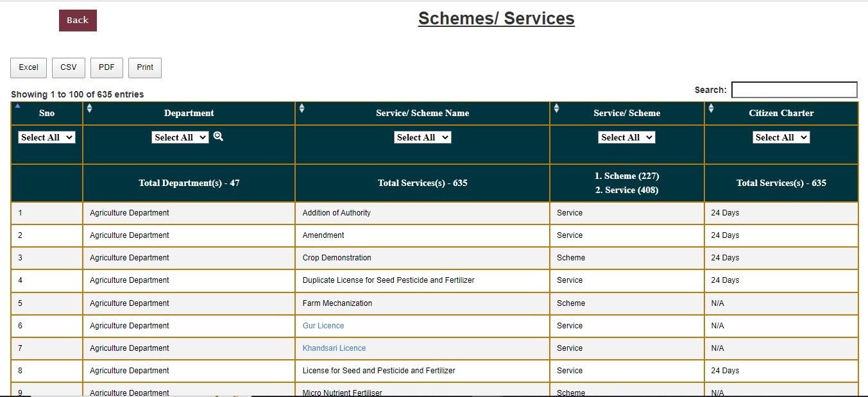This screenshot has height=397, width=868.
Task: Click Agriculture Department in the Gur Licence row
Action: click(x=130, y=326)
